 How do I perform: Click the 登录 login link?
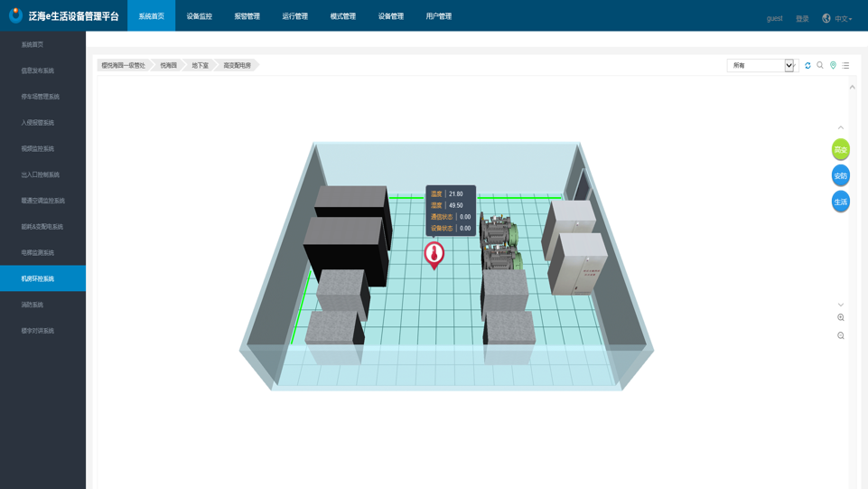point(802,19)
